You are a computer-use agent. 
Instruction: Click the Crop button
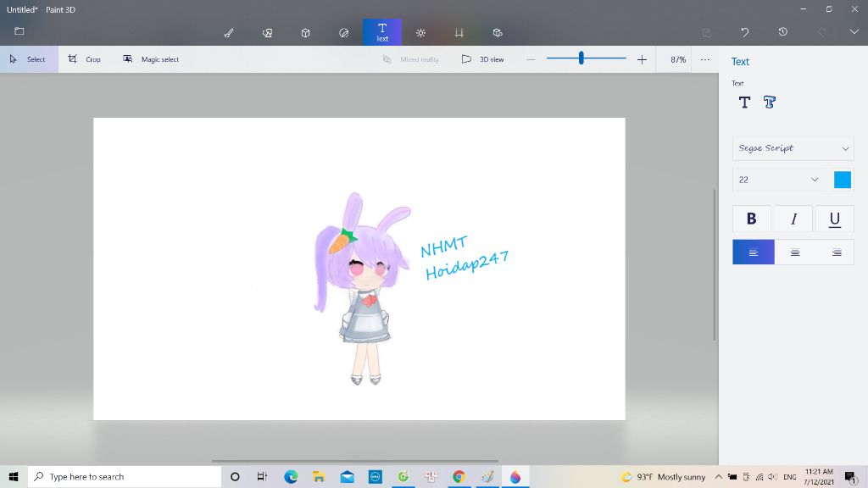(85, 59)
